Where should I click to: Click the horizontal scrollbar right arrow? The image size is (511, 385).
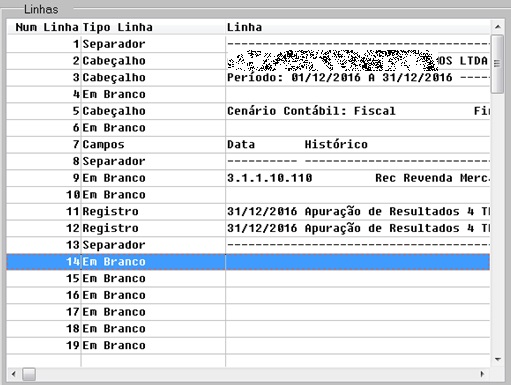(x=482, y=374)
